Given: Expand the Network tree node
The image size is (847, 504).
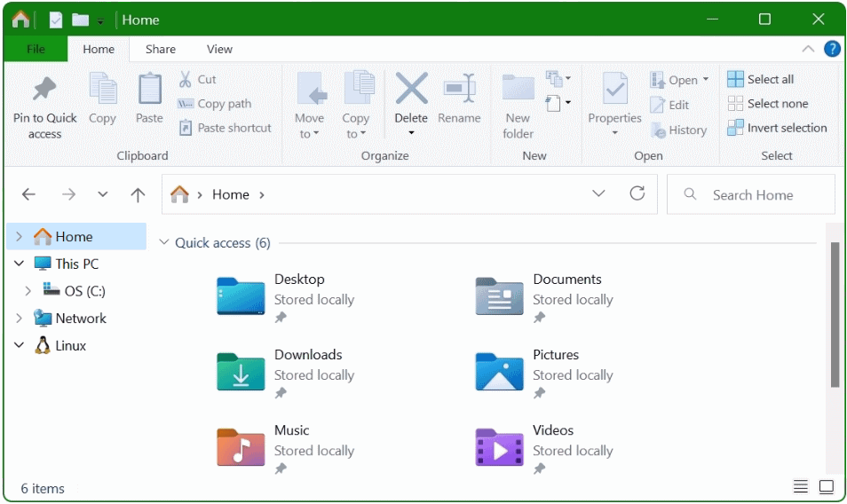Looking at the screenshot, I should [19, 318].
